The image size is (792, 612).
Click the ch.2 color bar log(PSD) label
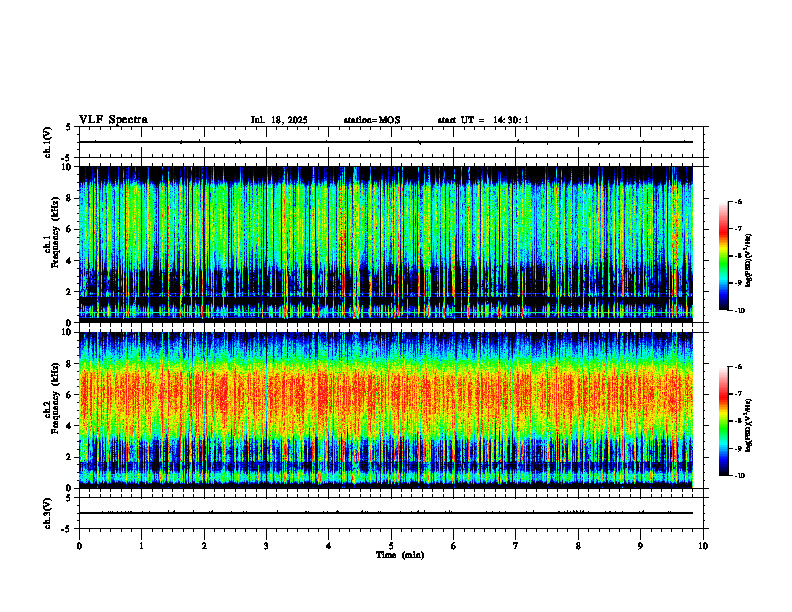749,425
